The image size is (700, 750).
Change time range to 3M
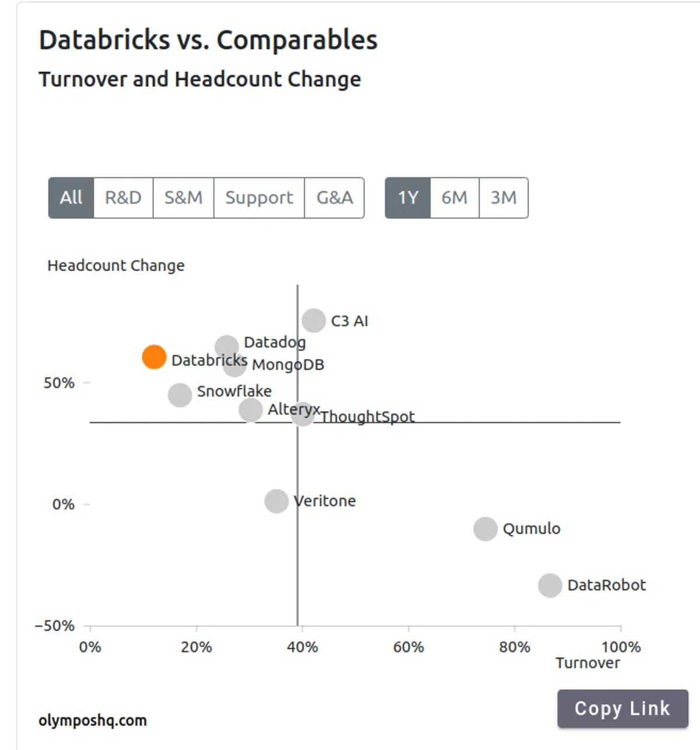point(503,198)
